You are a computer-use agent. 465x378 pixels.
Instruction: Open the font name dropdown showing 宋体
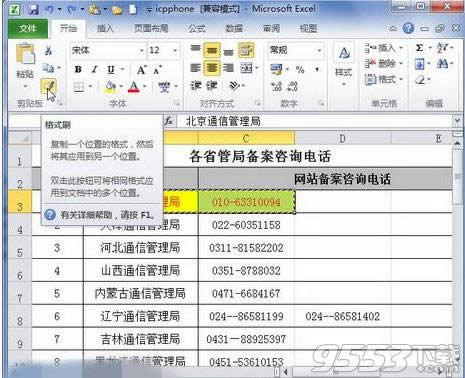141,50
